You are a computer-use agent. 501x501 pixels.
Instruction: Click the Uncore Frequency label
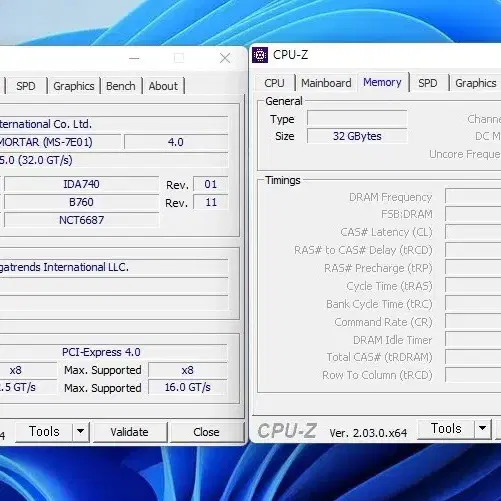(465, 154)
